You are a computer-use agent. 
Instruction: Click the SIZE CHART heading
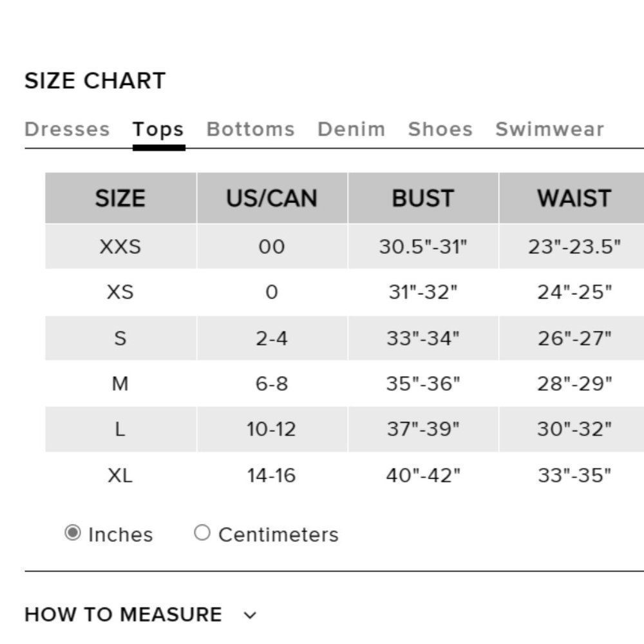(x=95, y=80)
